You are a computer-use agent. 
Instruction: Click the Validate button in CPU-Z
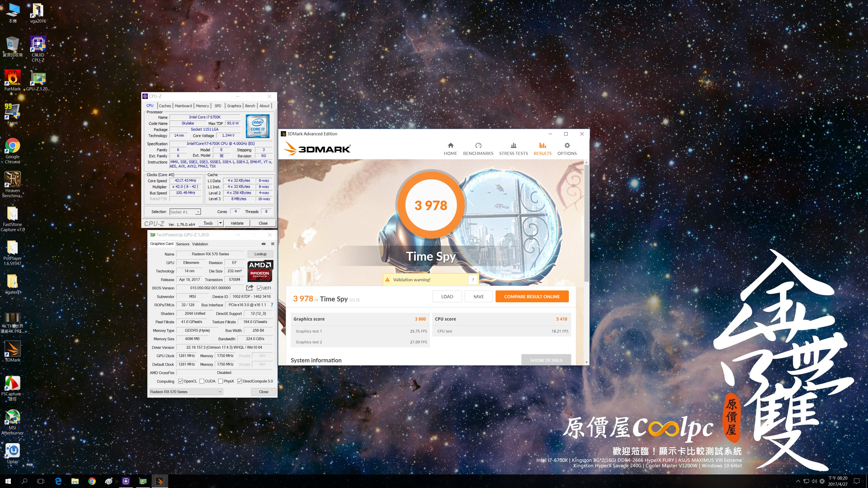click(x=237, y=223)
